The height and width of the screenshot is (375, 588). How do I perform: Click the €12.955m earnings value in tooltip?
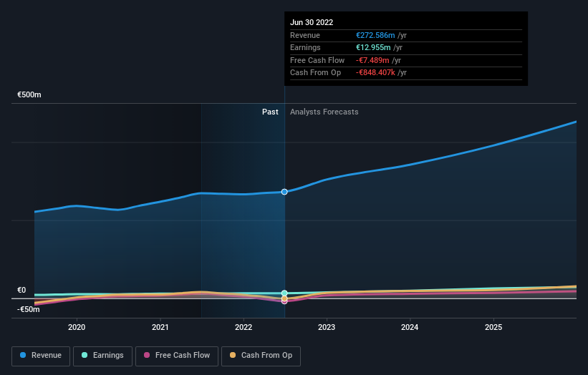click(x=374, y=47)
